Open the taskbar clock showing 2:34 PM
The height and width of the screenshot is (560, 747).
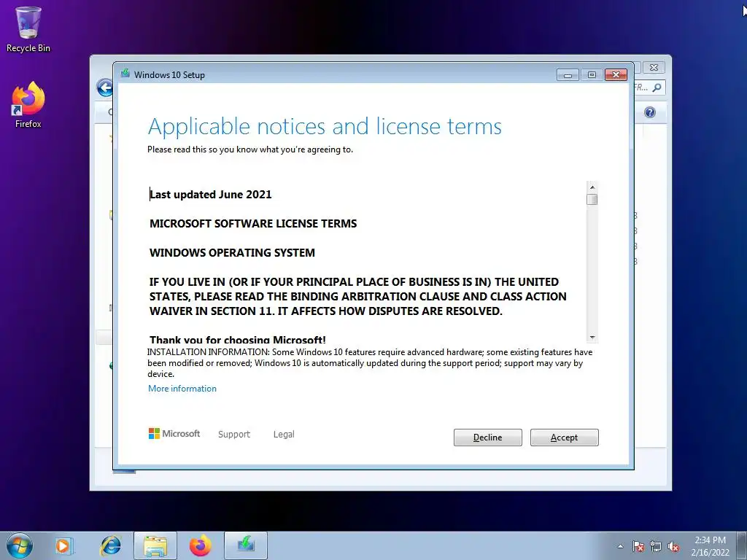(x=711, y=546)
